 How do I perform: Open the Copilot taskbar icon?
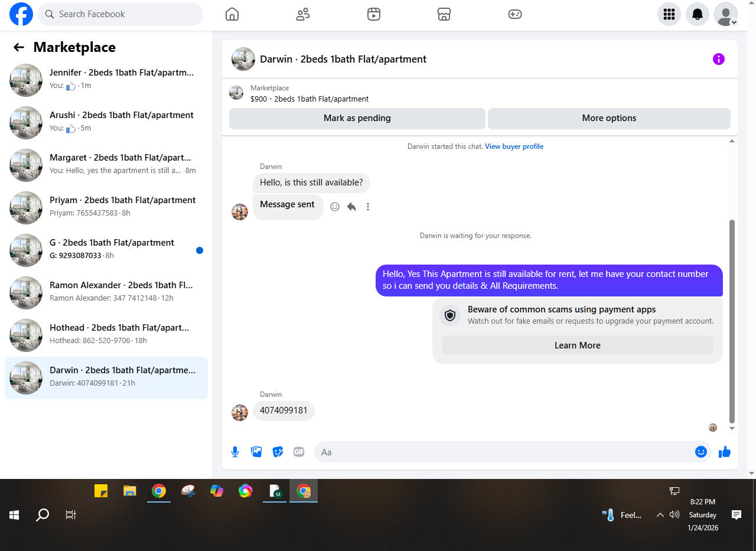(x=217, y=491)
